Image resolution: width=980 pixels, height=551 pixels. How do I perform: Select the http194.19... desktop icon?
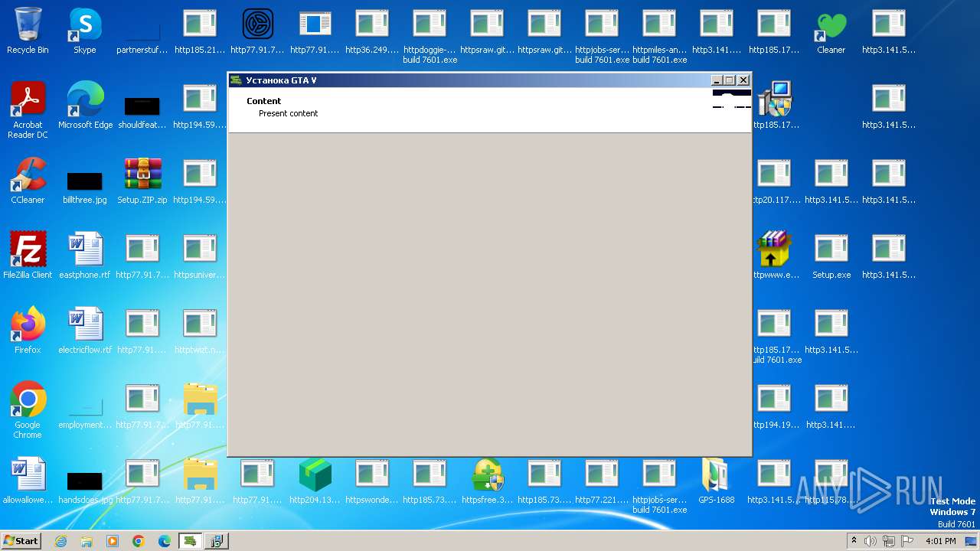pyautogui.click(x=775, y=406)
